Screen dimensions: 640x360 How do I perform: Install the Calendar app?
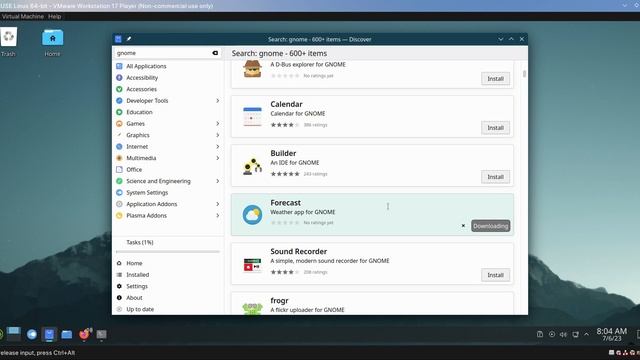click(496, 128)
